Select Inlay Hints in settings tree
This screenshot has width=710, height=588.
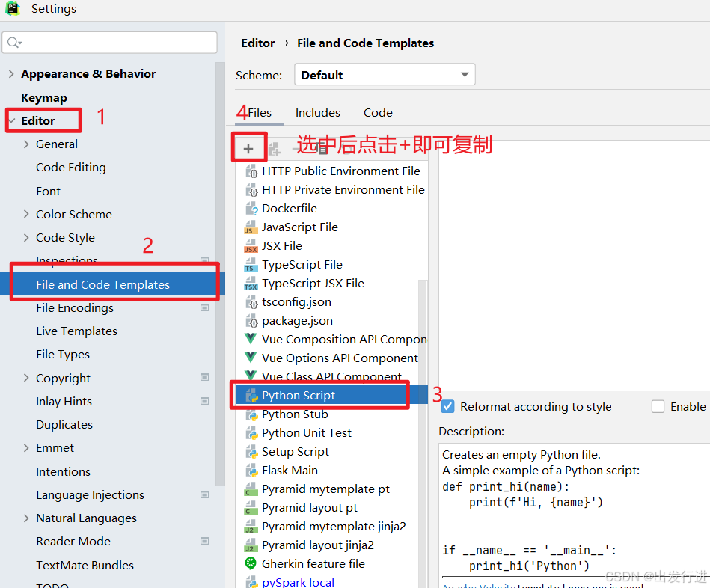[64, 402]
